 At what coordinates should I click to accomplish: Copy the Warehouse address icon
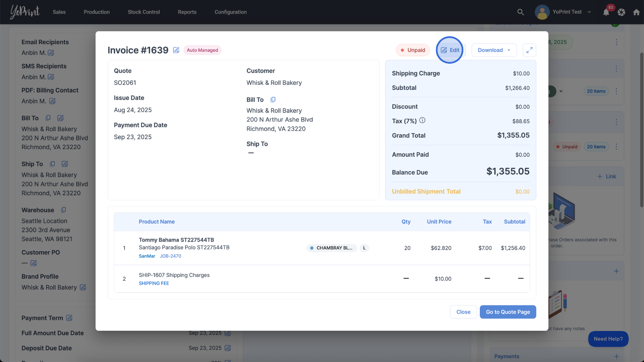point(63,210)
